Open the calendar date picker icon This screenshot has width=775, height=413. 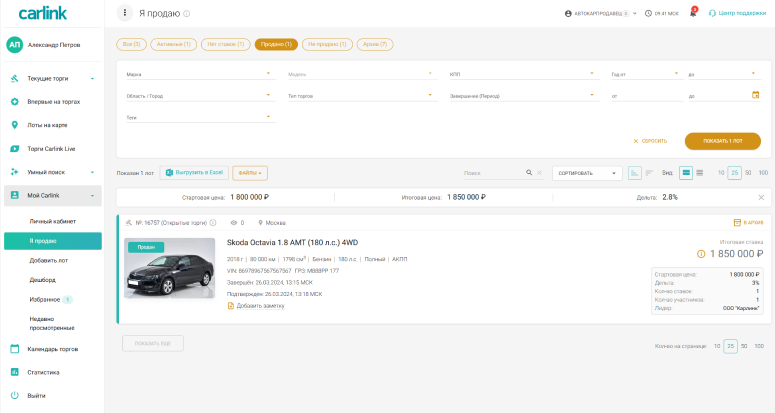[756, 95]
